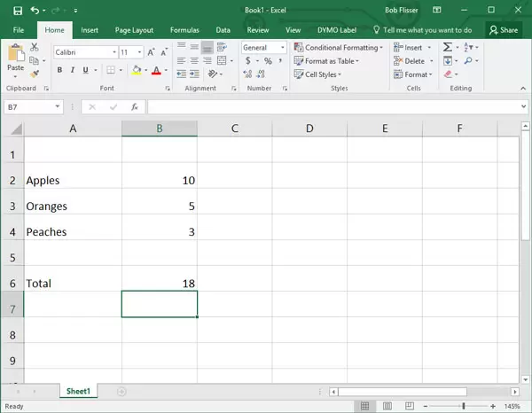Toggle Bold formatting
This screenshot has height=413, width=532.
point(59,71)
